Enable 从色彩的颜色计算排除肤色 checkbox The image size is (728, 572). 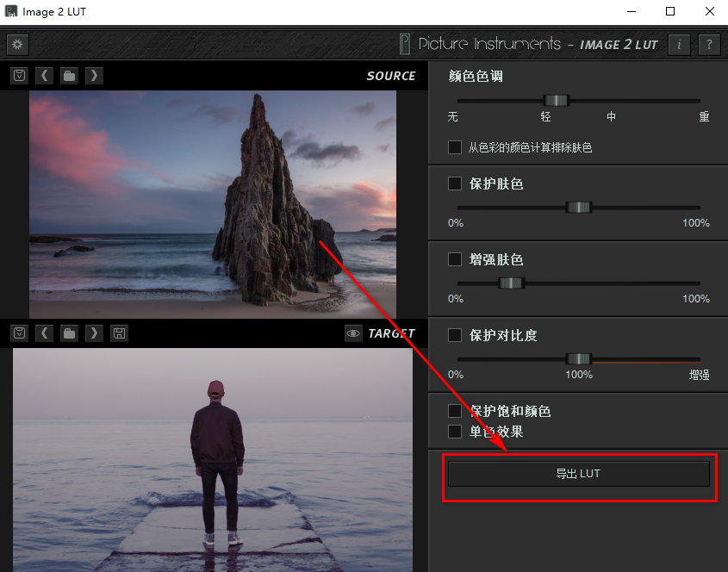(455, 147)
